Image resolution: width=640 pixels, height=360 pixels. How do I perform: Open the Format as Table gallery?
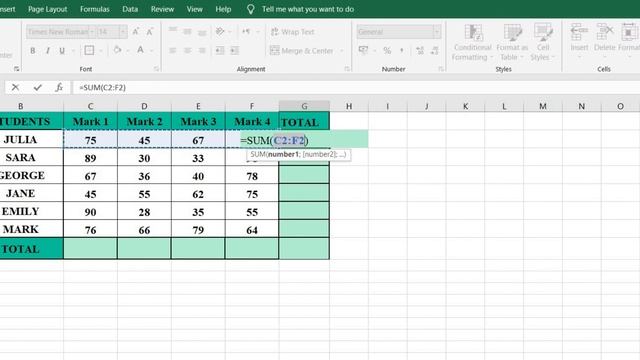click(512, 42)
